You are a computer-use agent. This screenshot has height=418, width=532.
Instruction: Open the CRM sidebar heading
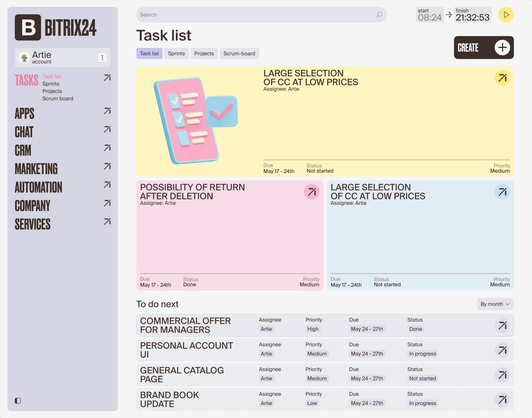coord(23,150)
